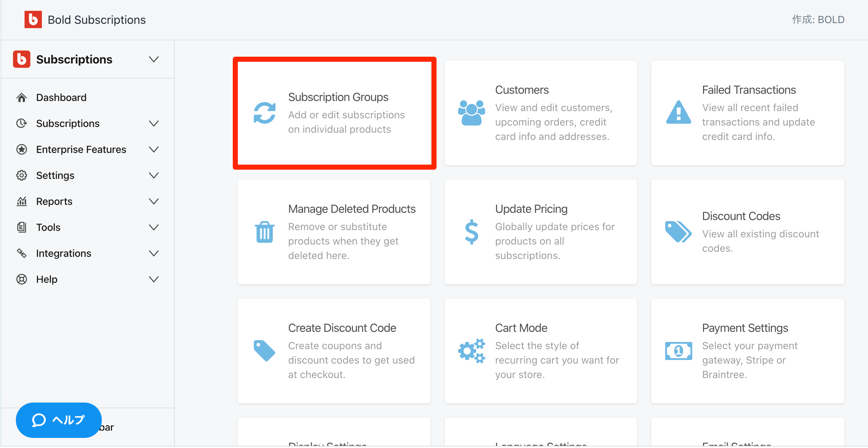Image resolution: width=868 pixels, height=448 pixels.
Task: Expand the Settings sidebar section
Action: [154, 175]
